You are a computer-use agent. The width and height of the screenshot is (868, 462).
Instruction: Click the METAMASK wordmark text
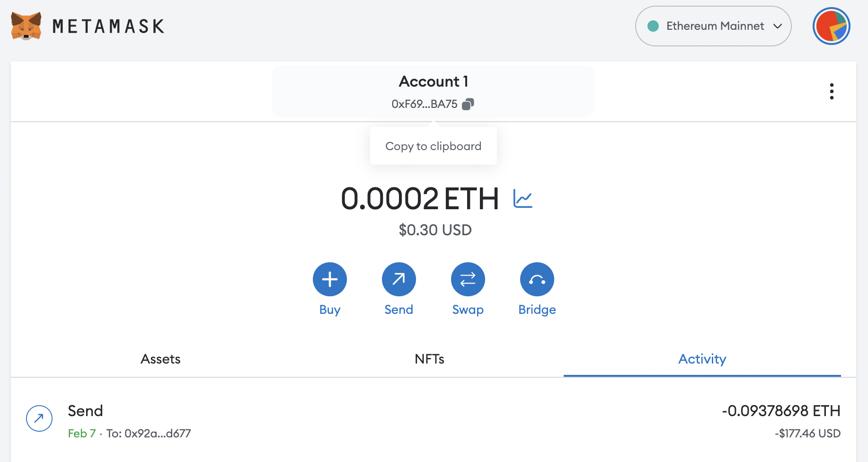(108, 26)
